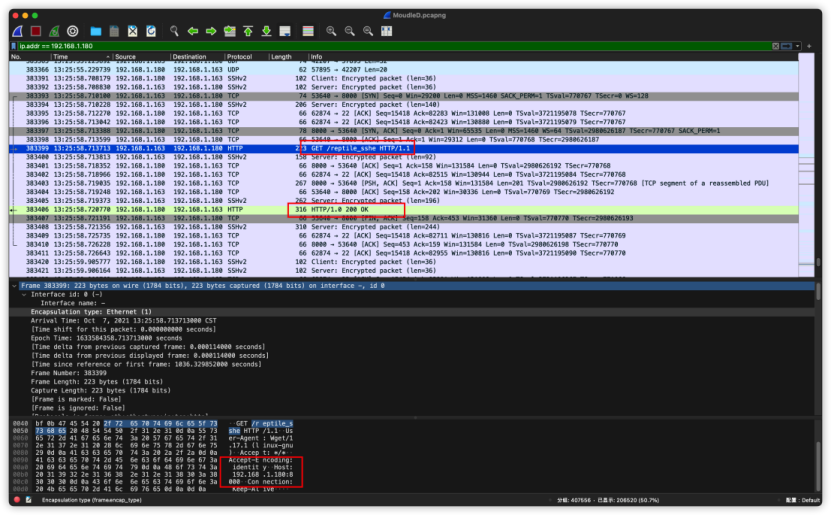831x515 pixels.
Task: Toggle auto-scroll during live capture
Action: coord(285,31)
